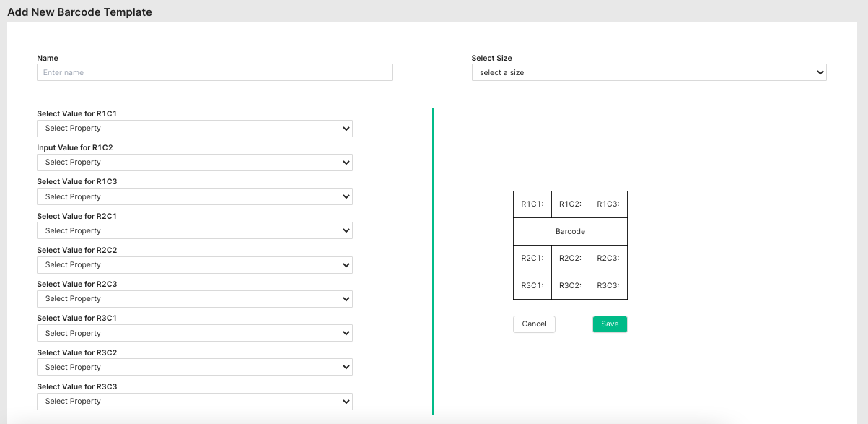This screenshot has width=868, height=424.
Task: Open the R1C3 property dropdown
Action: coord(195,196)
